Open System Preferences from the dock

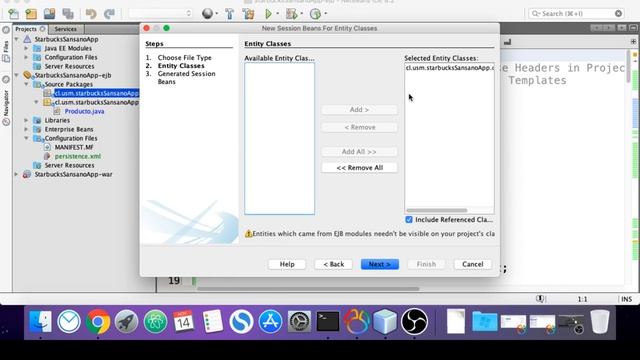click(x=299, y=322)
